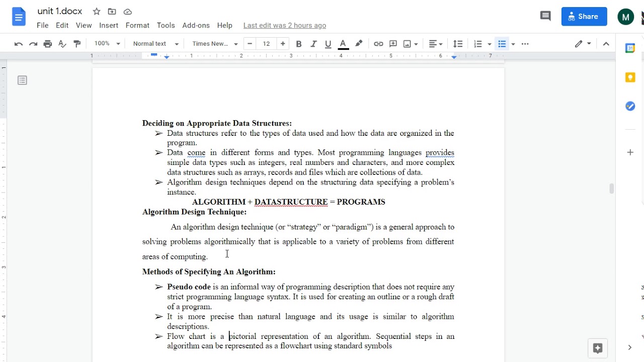Show the document outline

click(22, 80)
